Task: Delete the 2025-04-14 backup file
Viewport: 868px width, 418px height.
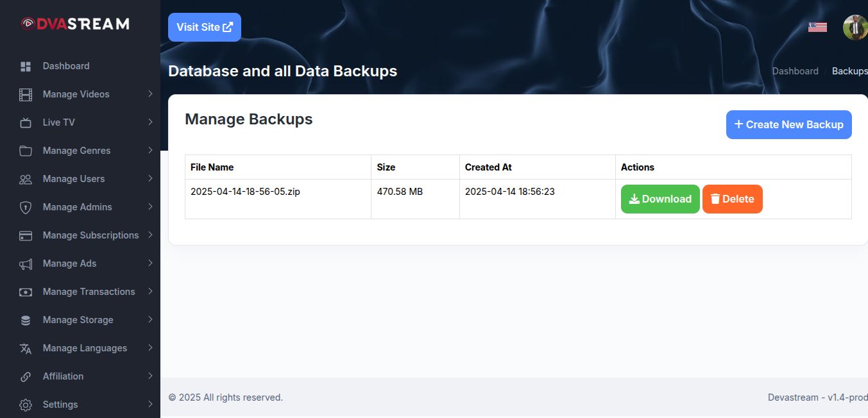Action: [732, 199]
